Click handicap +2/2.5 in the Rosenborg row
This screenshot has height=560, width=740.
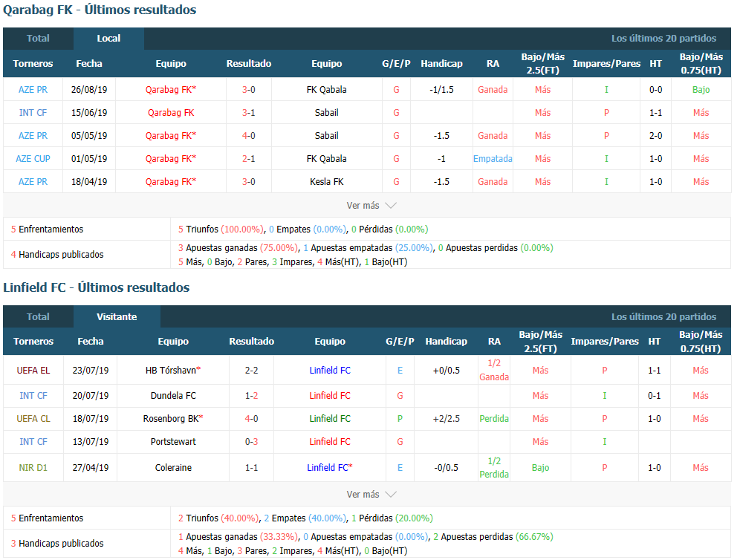point(446,419)
